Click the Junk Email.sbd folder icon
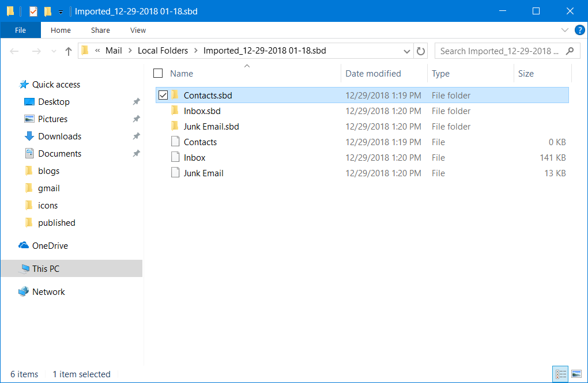The width and height of the screenshot is (588, 383). click(x=175, y=126)
